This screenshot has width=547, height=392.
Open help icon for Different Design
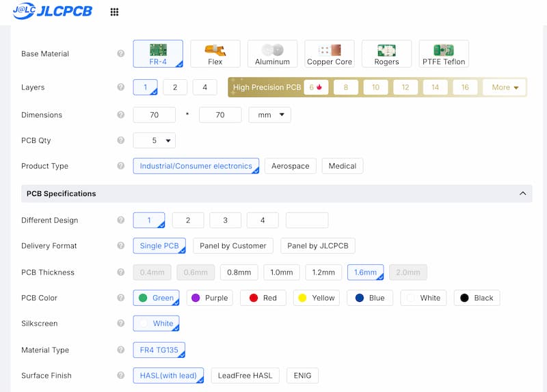pos(121,220)
